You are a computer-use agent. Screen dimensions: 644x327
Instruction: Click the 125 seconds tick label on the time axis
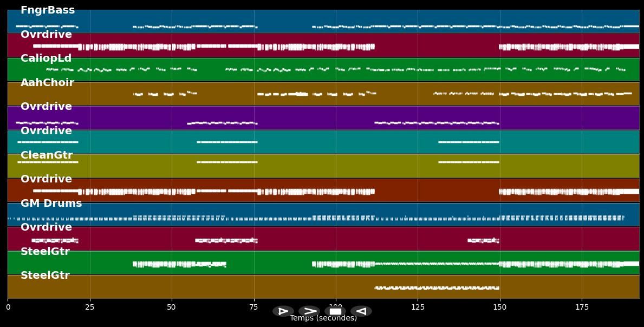418,308
